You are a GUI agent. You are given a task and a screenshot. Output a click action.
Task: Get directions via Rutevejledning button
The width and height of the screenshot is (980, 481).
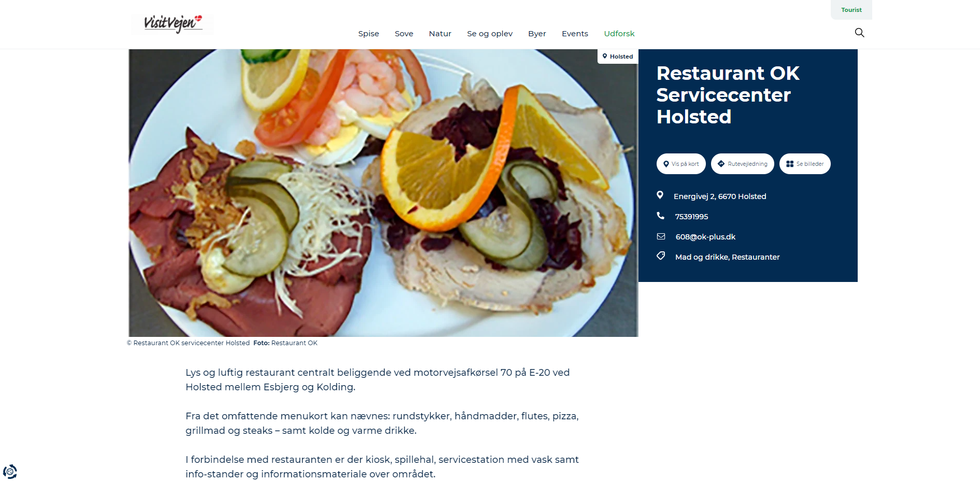pos(743,164)
